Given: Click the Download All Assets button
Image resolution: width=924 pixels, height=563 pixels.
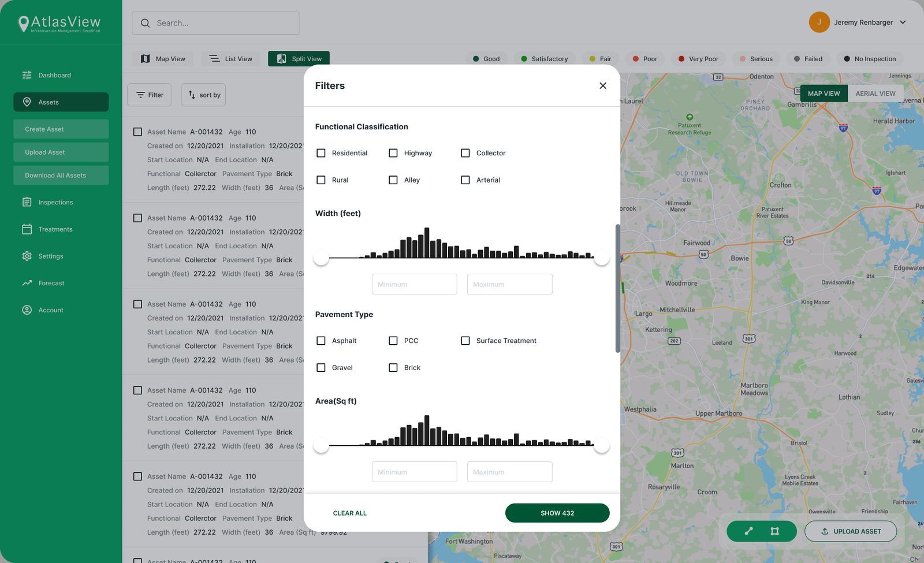Looking at the screenshot, I should click(61, 176).
